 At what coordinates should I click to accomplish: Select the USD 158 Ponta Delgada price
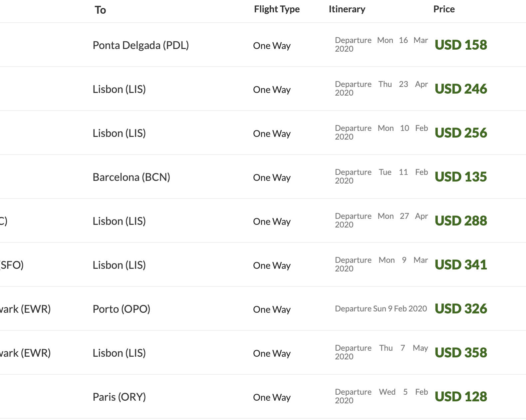(461, 45)
